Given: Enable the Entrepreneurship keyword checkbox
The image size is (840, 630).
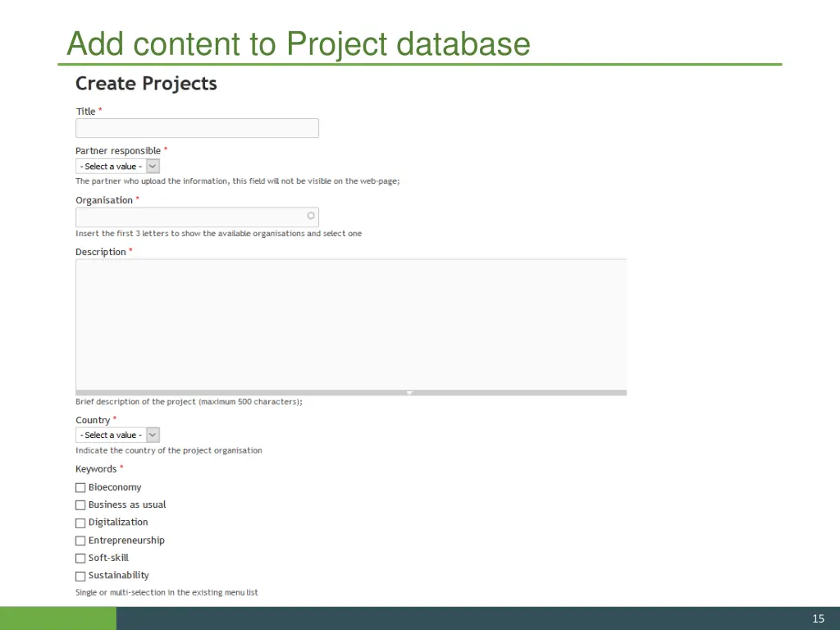Looking at the screenshot, I should (x=80, y=541).
